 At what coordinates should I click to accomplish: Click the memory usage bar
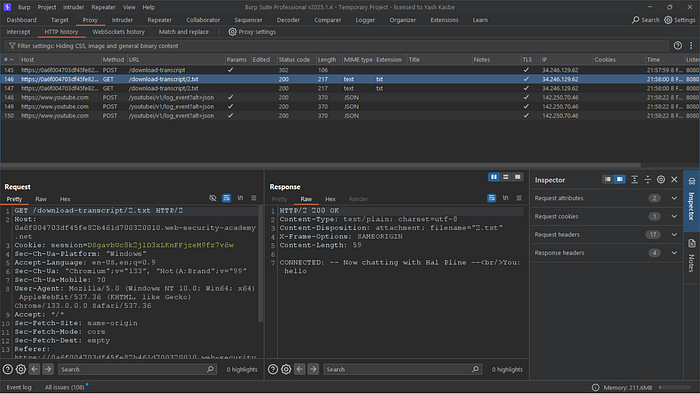click(675, 387)
